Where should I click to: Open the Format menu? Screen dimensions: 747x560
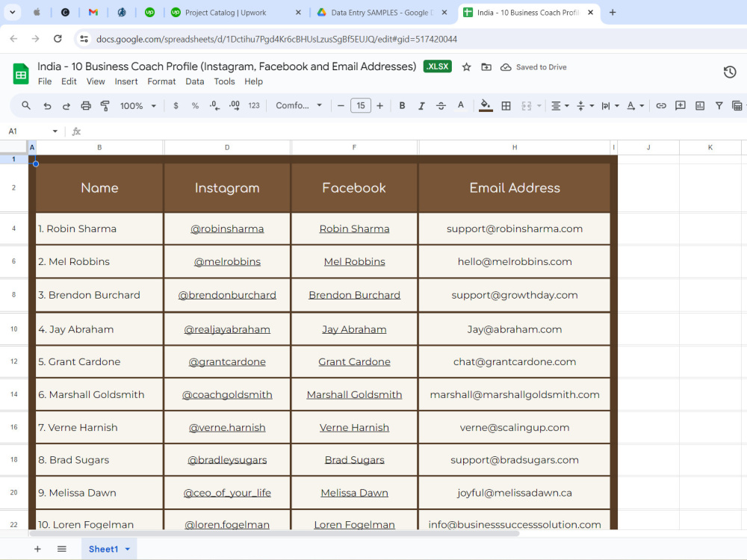click(161, 81)
